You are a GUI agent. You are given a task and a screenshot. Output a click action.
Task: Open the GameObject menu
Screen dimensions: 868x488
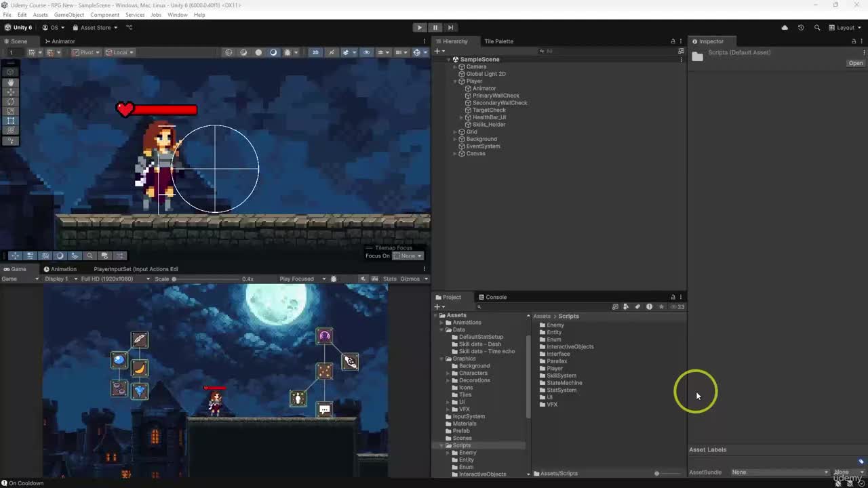pos(69,15)
